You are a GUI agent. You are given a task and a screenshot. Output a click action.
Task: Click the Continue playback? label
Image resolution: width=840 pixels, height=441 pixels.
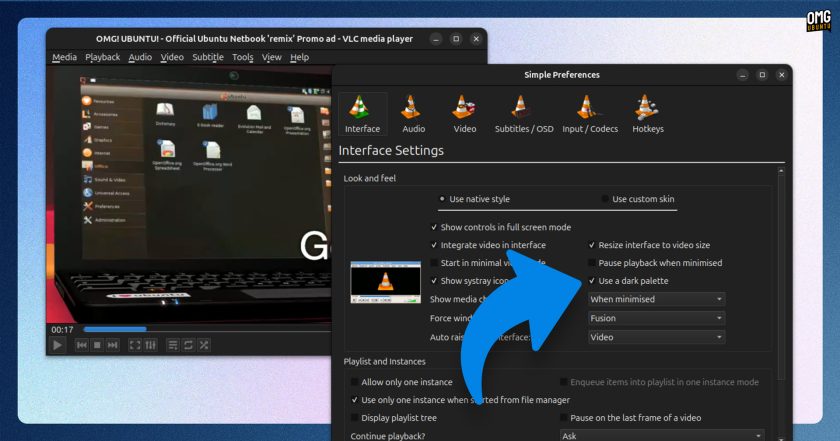pos(388,436)
